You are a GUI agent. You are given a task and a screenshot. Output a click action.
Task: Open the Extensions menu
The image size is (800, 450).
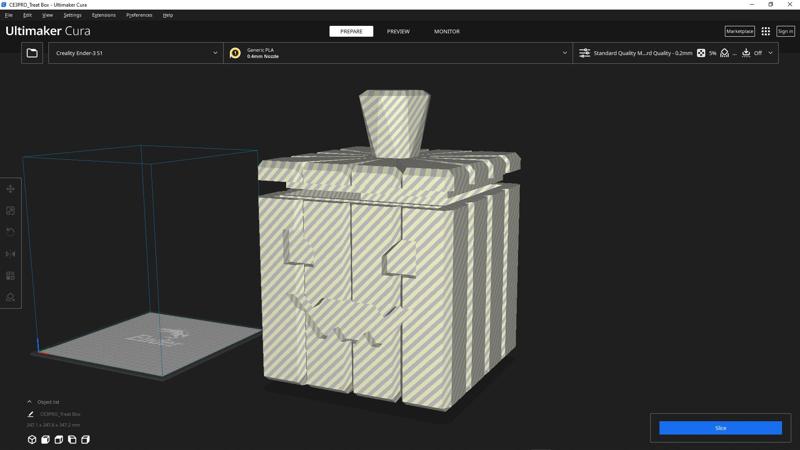coord(104,15)
